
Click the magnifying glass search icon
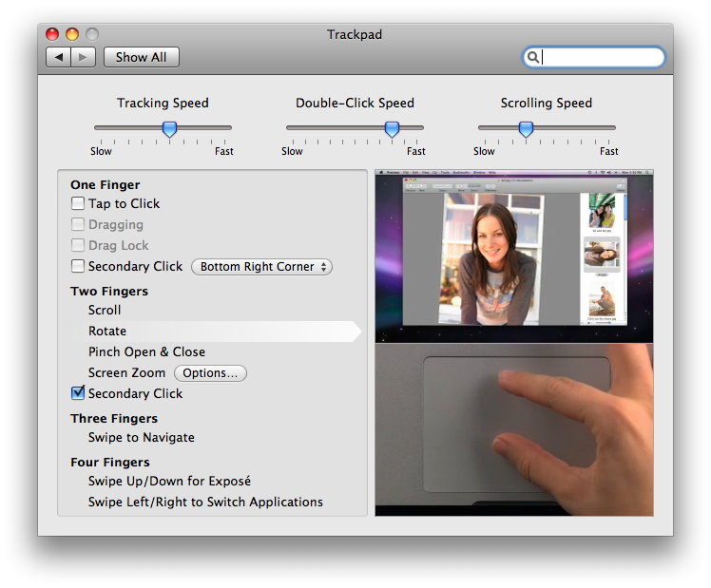(x=534, y=57)
